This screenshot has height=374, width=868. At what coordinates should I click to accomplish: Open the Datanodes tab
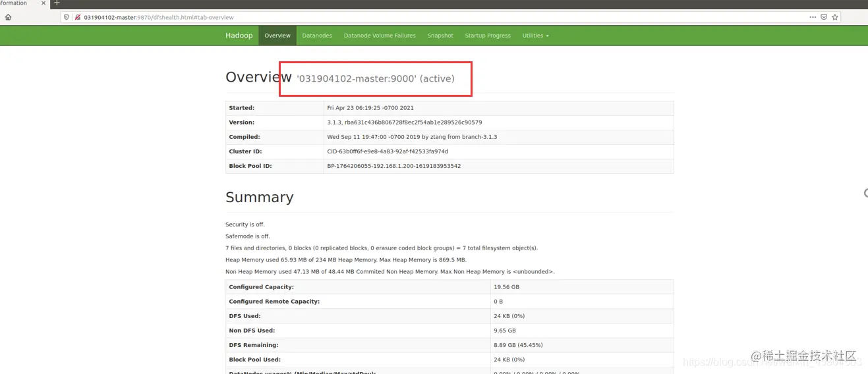317,36
